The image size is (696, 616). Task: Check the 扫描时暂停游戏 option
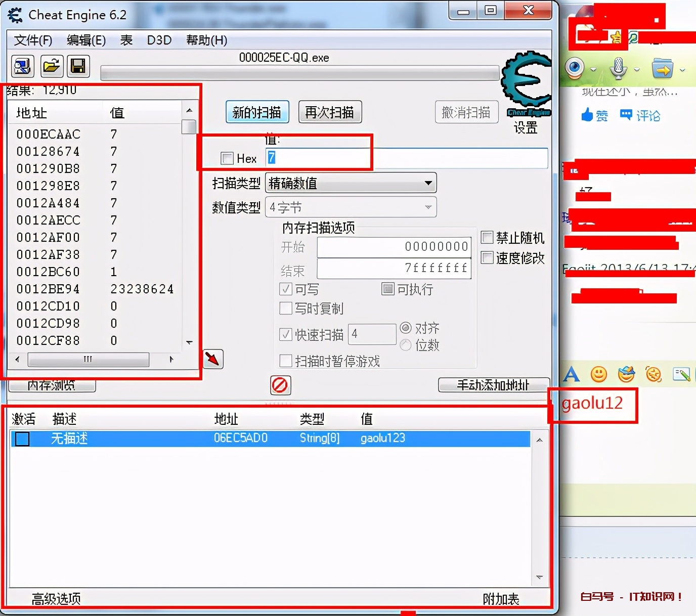click(x=286, y=361)
